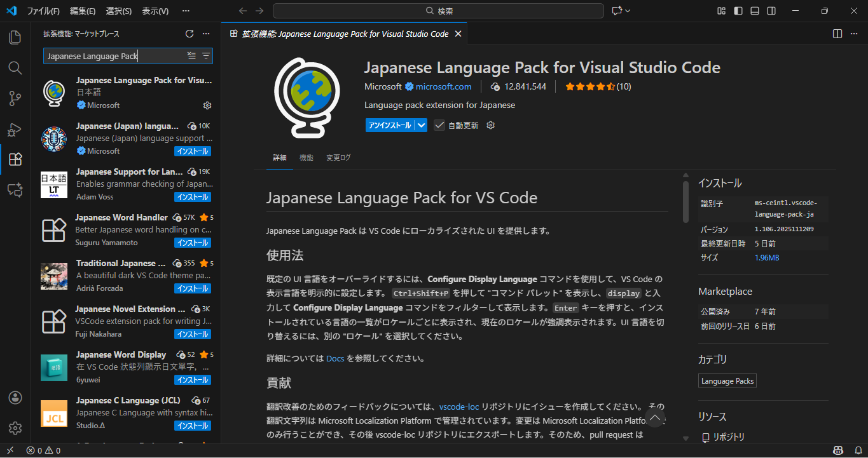The height and width of the screenshot is (458, 868).
Task: Open the Accounts icon
Action: pyautogui.click(x=15, y=398)
